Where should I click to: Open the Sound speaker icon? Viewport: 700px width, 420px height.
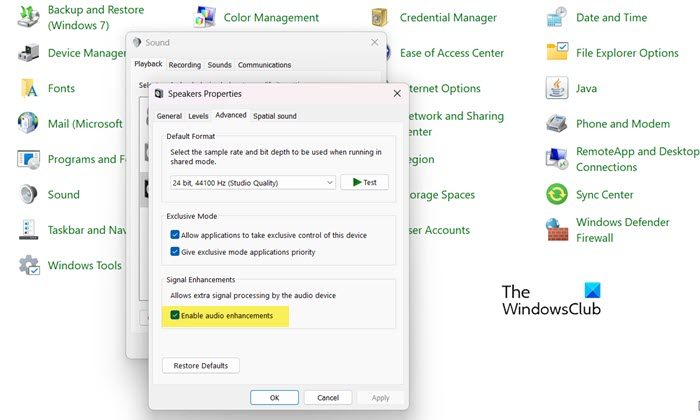(28, 194)
